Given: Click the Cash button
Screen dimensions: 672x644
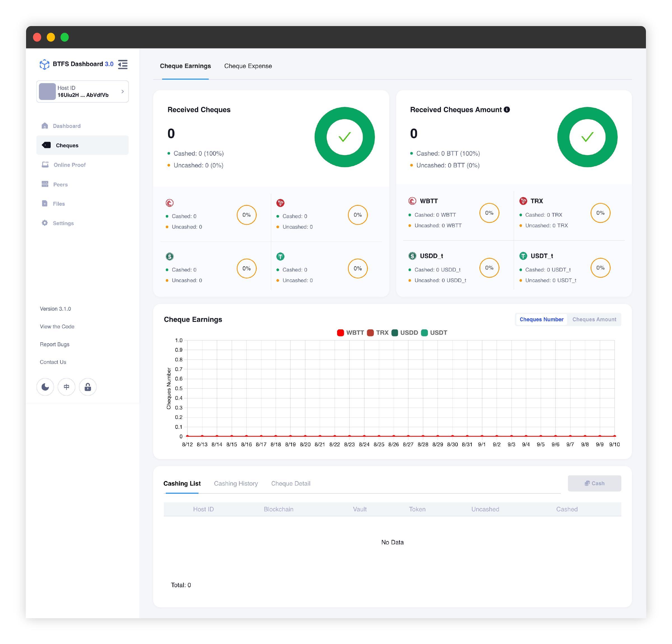Looking at the screenshot, I should [x=594, y=483].
